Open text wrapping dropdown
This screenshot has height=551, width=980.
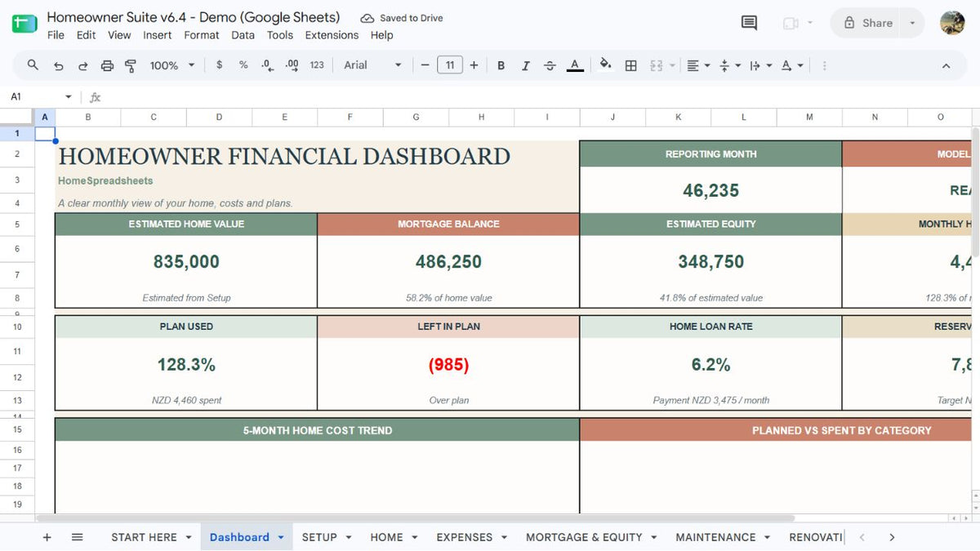click(x=759, y=65)
